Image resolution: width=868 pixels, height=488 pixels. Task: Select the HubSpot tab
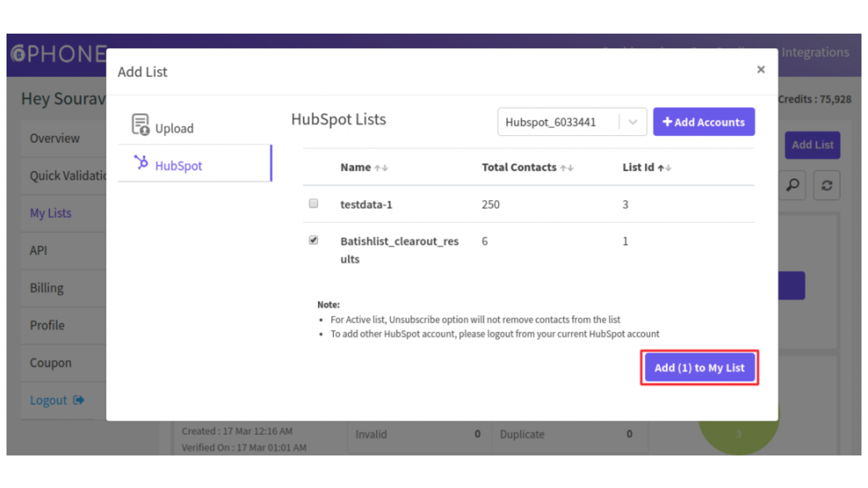[x=179, y=165]
